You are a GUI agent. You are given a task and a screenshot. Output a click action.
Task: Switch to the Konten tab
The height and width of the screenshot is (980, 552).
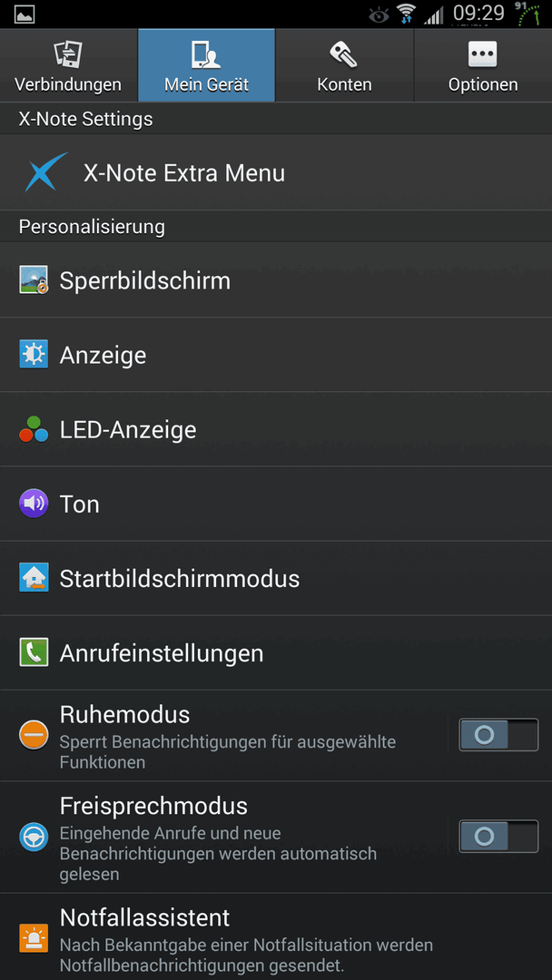pyautogui.click(x=344, y=65)
